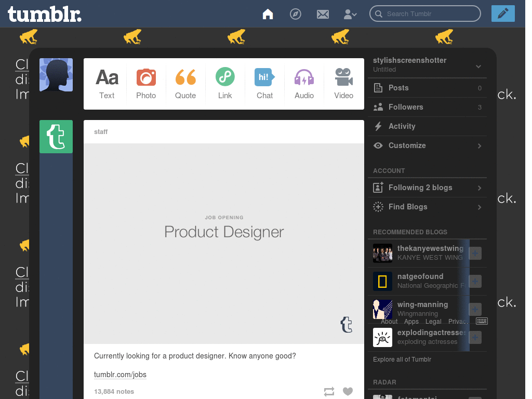The image size is (532, 399).
Task: Create a new Audio post
Action: click(304, 84)
